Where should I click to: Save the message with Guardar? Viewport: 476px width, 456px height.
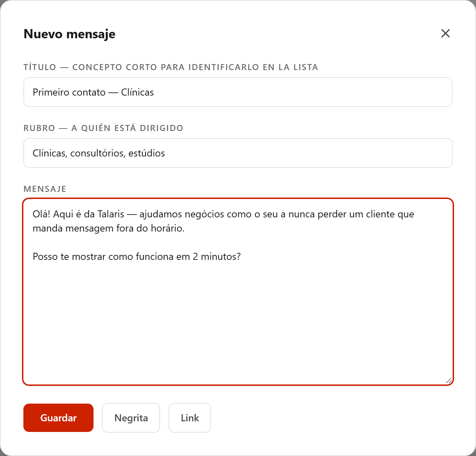click(58, 418)
